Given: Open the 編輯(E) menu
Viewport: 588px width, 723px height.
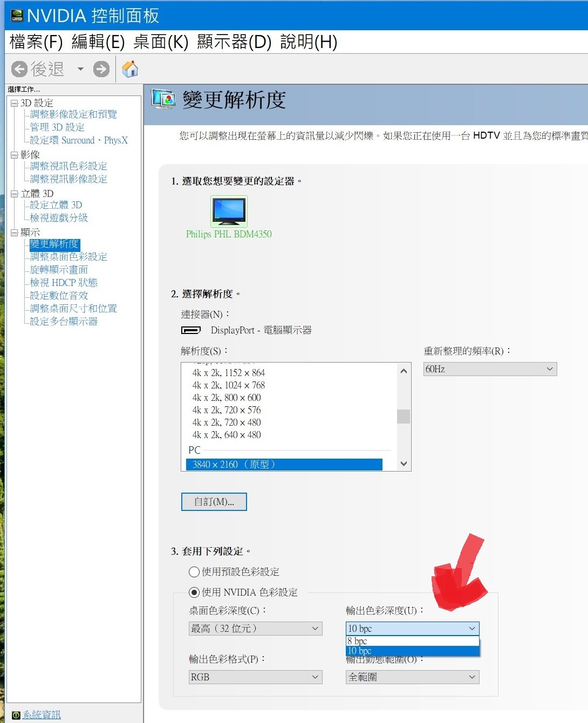Looking at the screenshot, I should click(98, 42).
